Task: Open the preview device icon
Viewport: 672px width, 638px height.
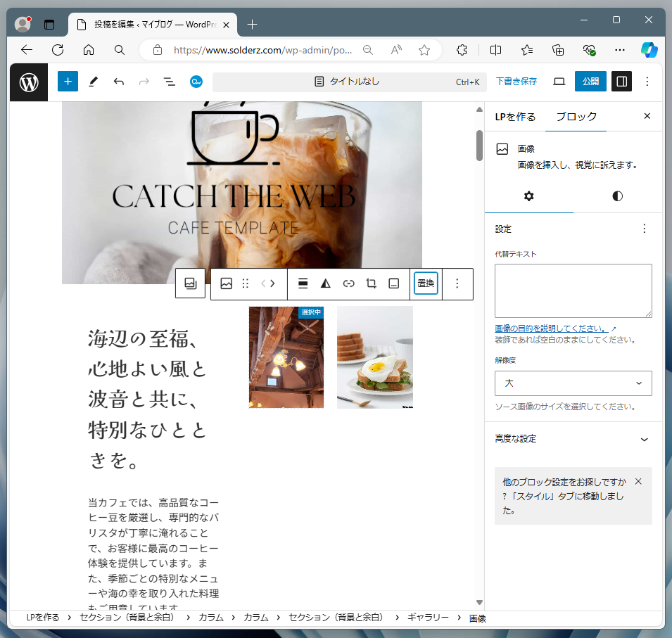Action: (x=559, y=82)
